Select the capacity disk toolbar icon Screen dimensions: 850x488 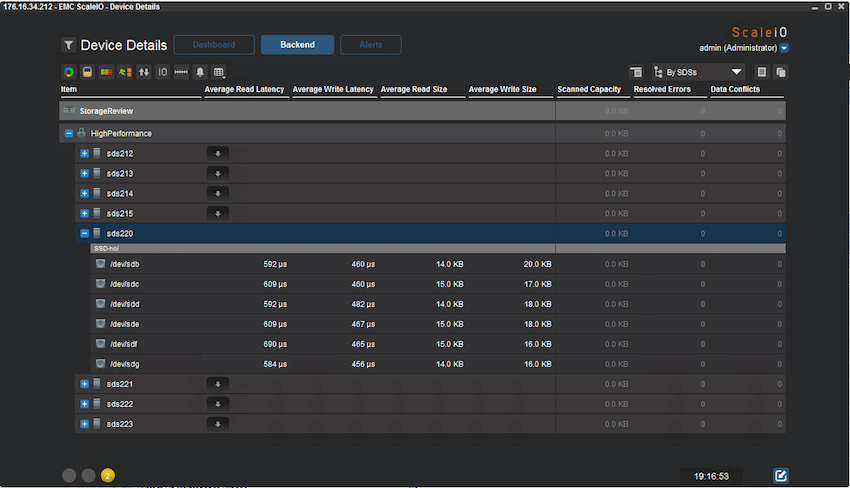(87, 72)
